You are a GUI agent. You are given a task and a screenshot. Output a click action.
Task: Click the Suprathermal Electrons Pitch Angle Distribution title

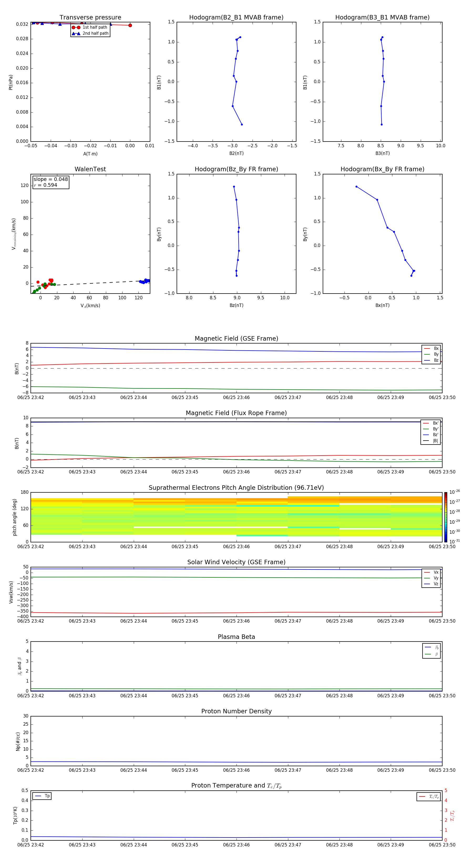(x=236, y=488)
